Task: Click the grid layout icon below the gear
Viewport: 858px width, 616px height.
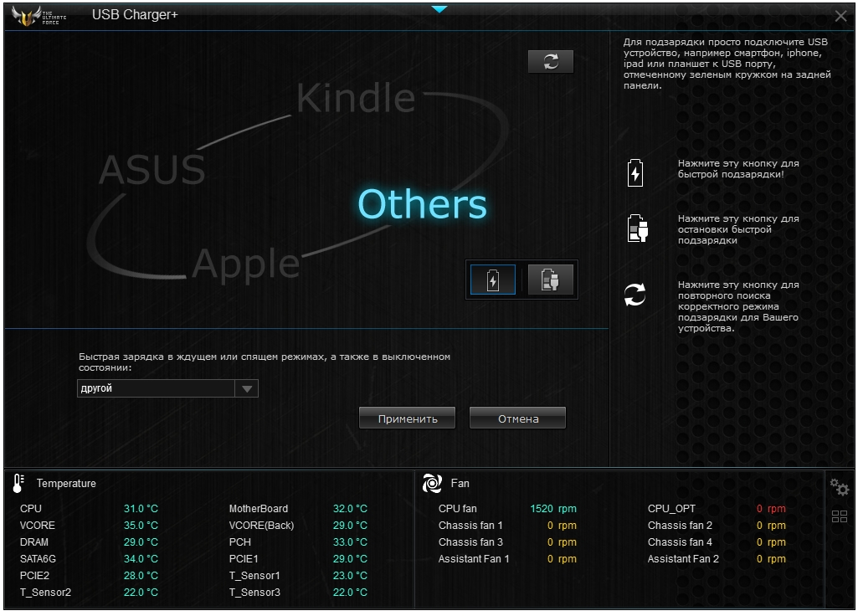Action: click(x=840, y=516)
